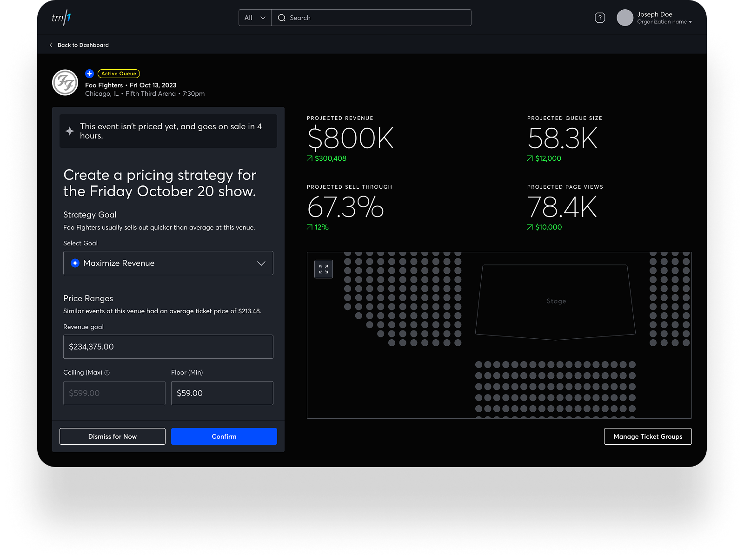The height and width of the screenshot is (560, 744).
Task: Click Dismiss for Now
Action: [113, 436]
